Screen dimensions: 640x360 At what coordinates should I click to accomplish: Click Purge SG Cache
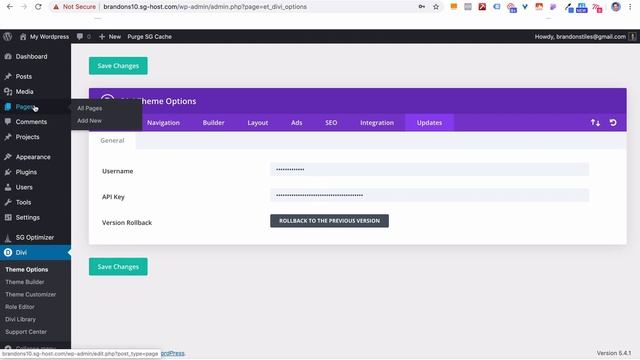point(149,36)
